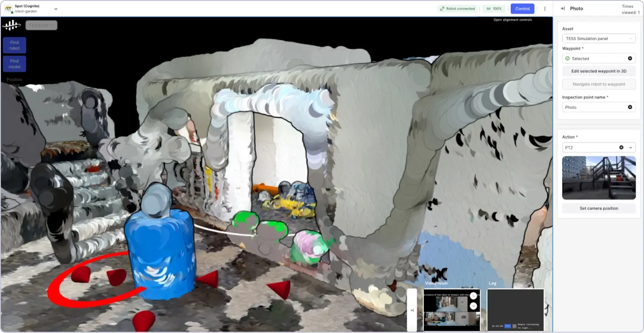
Task: Collapse the Photo side panel arrow
Action: (x=563, y=9)
